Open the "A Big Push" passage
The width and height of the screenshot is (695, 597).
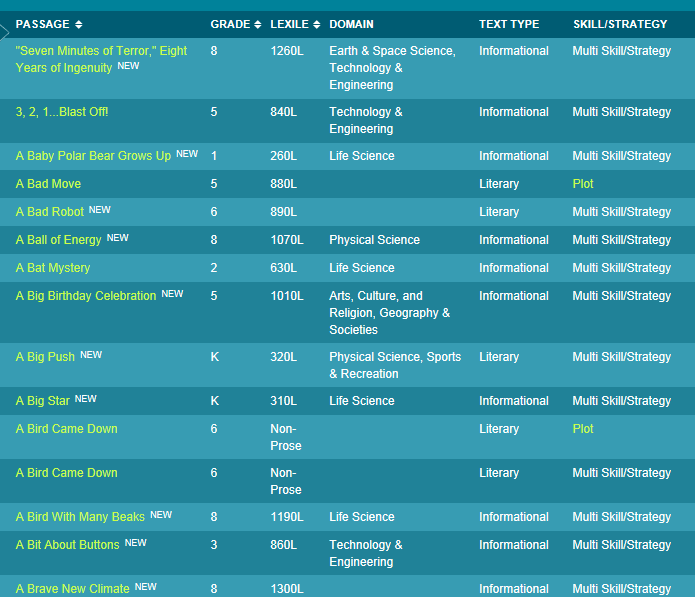[45, 357]
